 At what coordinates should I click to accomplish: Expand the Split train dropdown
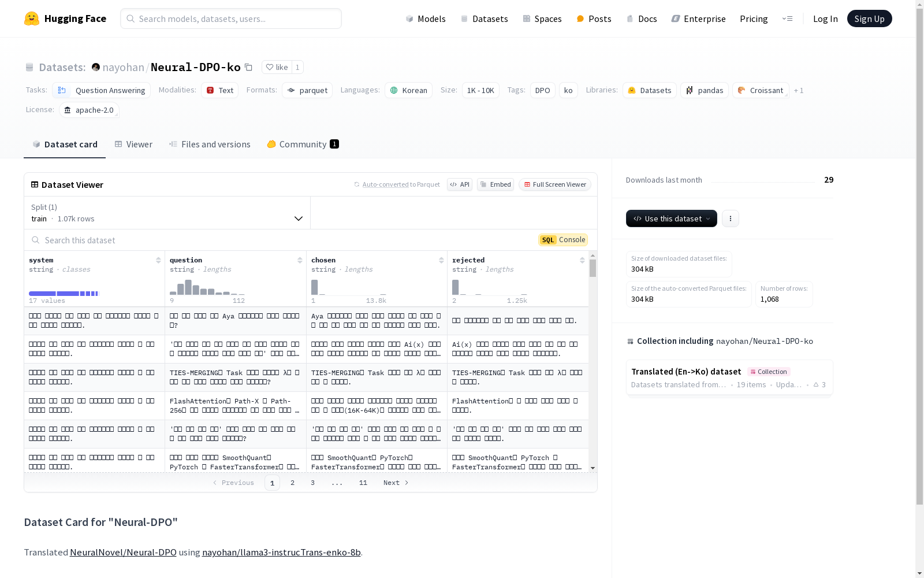[x=167, y=213]
